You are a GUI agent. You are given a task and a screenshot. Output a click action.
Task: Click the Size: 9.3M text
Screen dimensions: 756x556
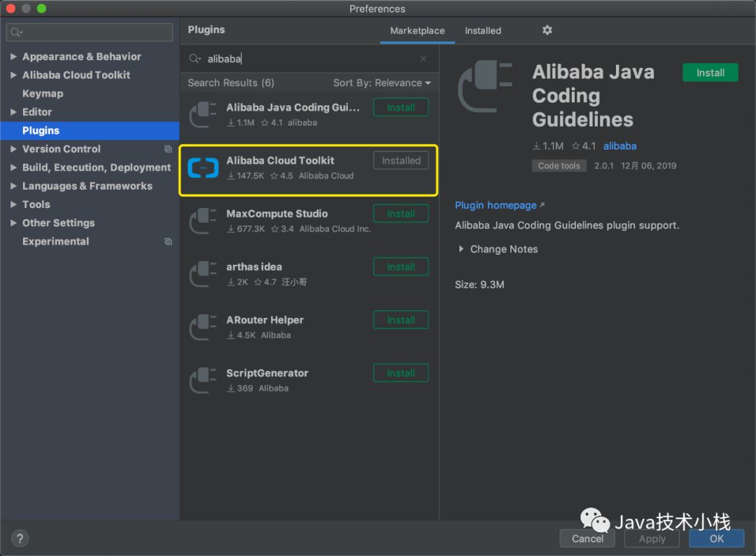click(479, 284)
